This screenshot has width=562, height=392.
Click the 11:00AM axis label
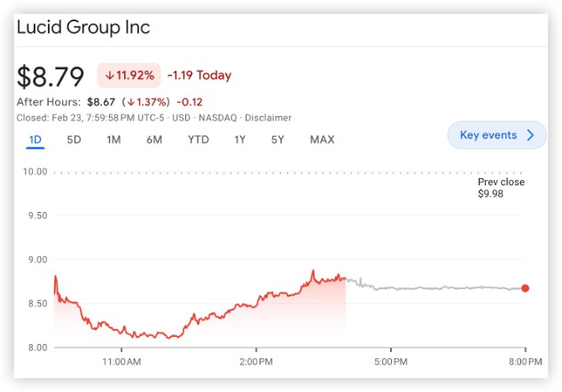click(121, 362)
